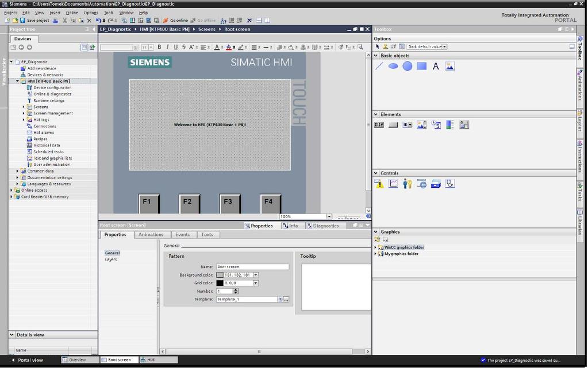Viewport: 588px width, 368px height.
Task: Pick the Symbolic I/O field element
Action: 408,125
